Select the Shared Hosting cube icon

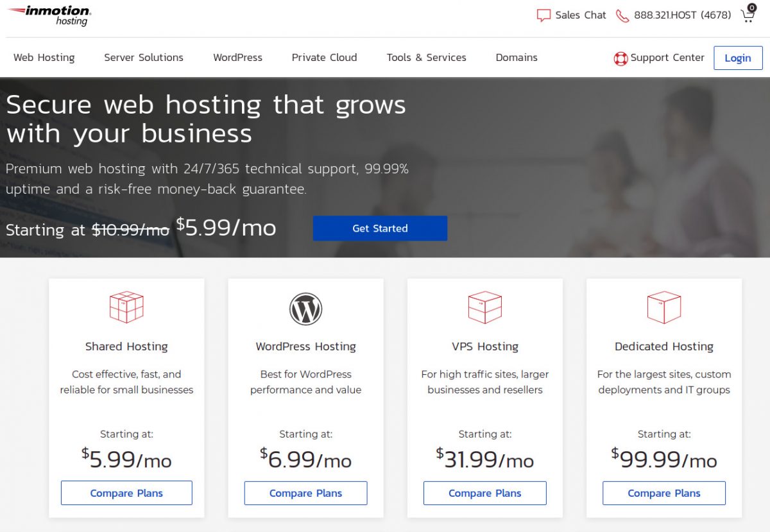126,307
